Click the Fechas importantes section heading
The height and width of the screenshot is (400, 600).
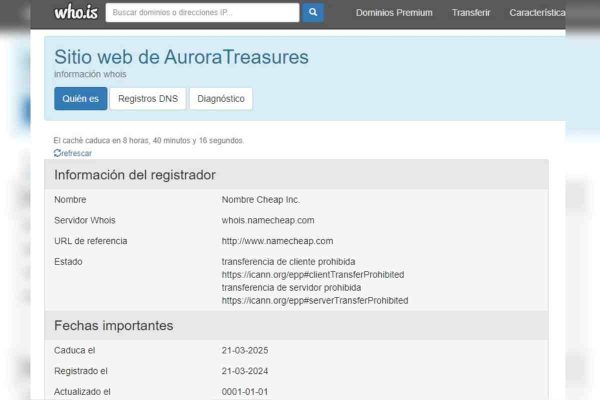tap(113, 325)
